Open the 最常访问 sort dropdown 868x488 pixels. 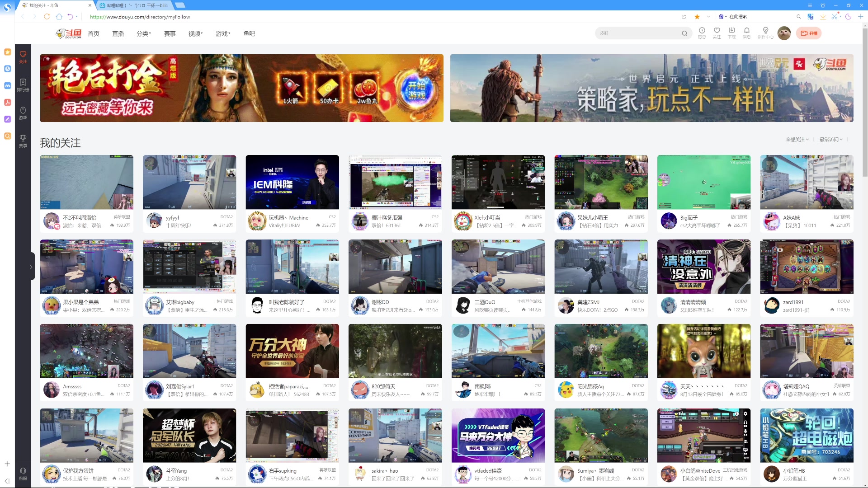831,140
